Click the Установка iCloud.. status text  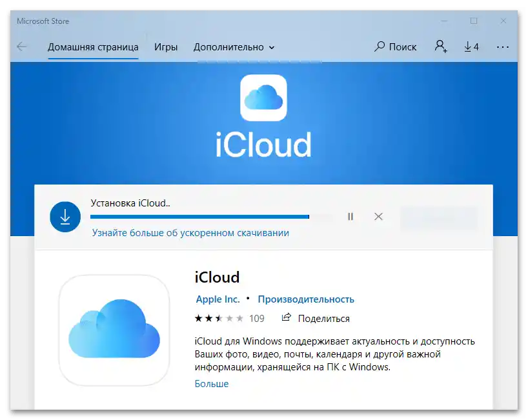click(130, 203)
